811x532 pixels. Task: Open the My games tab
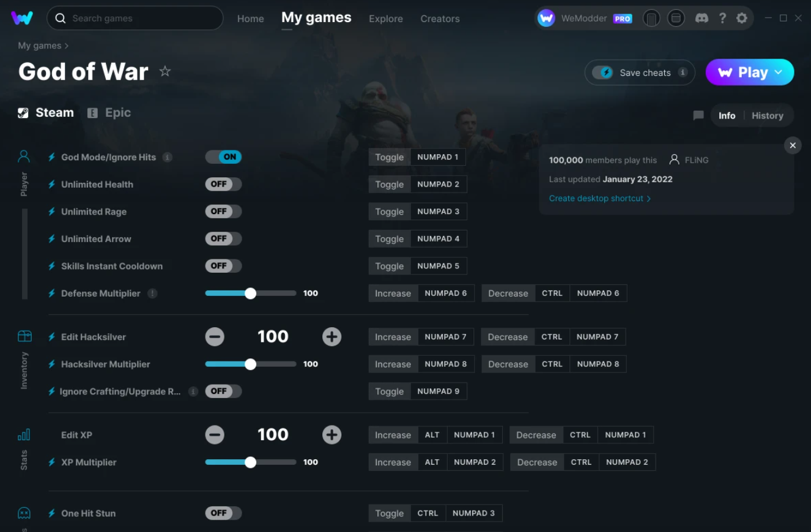(x=316, y=18)
